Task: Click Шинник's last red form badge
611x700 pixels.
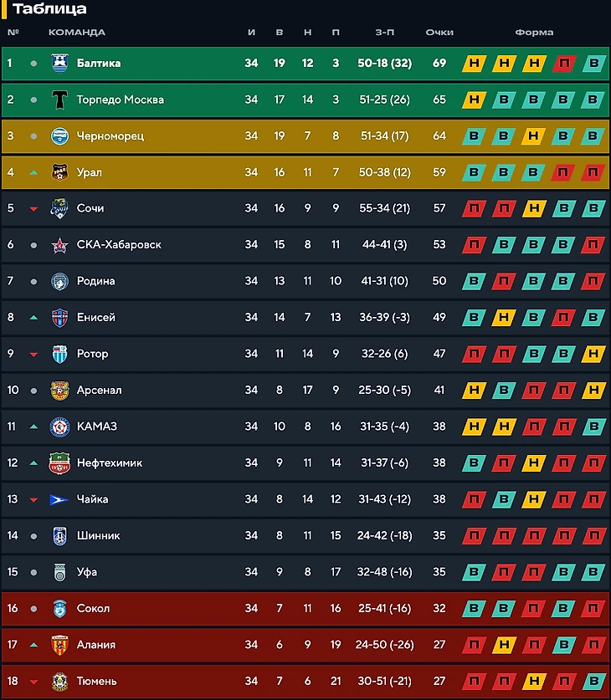Action: pos(593,536)
